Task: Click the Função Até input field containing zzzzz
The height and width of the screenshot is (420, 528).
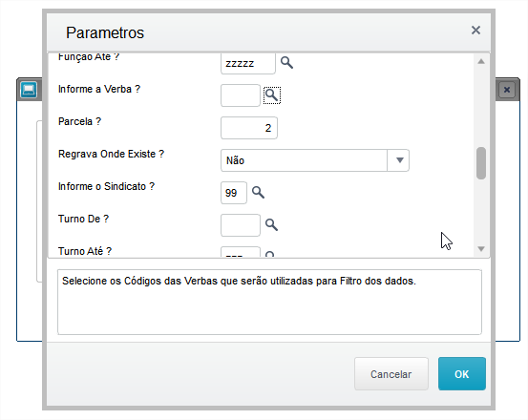Action: (x=248, y=63)
